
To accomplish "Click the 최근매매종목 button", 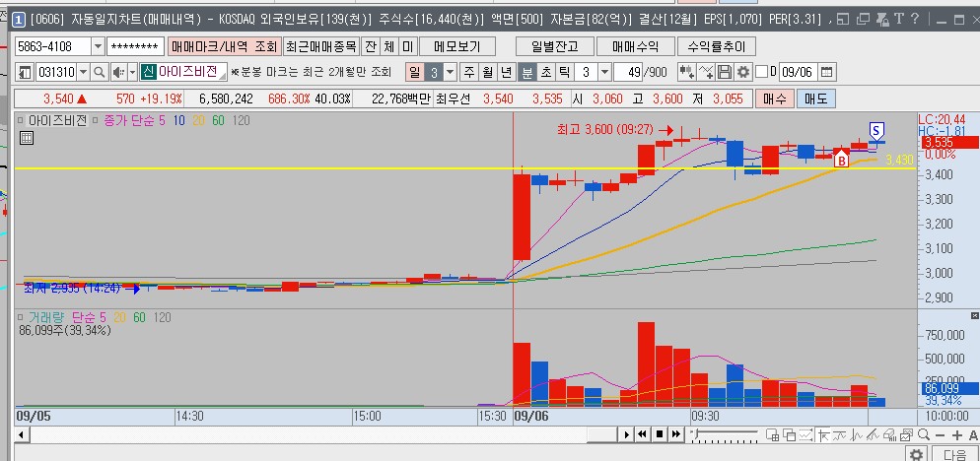I will pos(321,47).
